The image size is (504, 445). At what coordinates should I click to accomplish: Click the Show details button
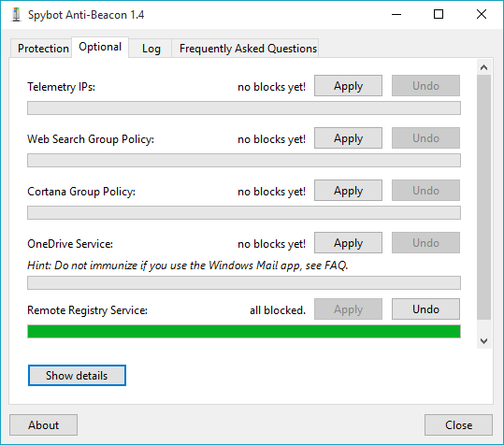77,375
